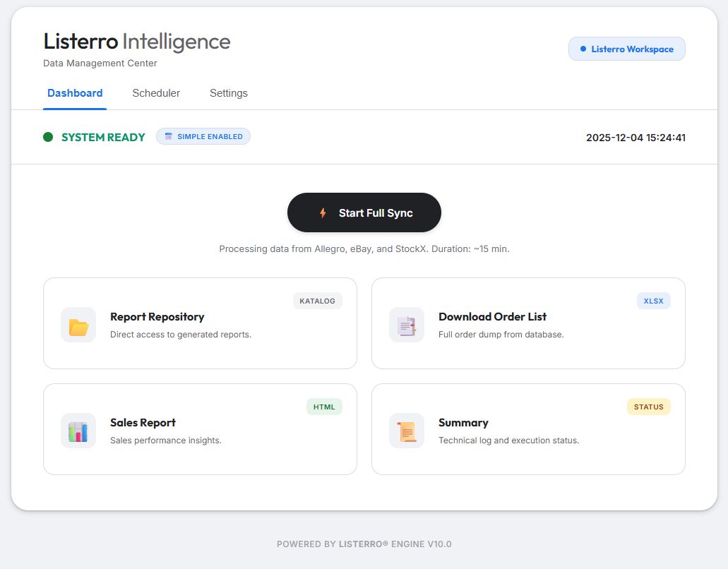728x569 pixels.
Task: Click the lightning bolt inside Start Full Sync
Action: tap(323, 212)
